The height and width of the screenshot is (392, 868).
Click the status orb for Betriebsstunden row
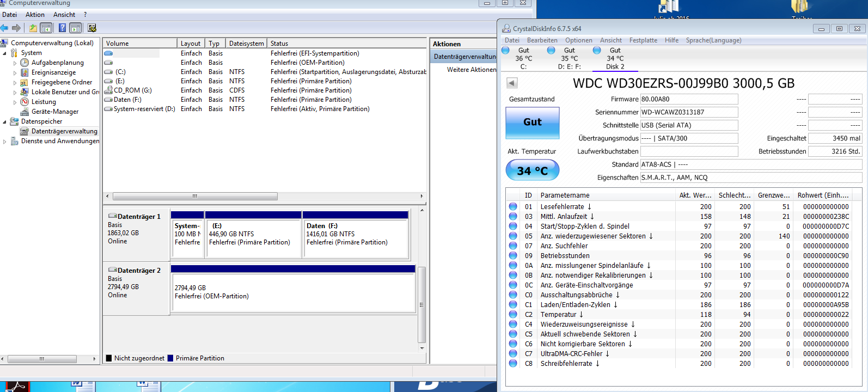click(513, 255)
